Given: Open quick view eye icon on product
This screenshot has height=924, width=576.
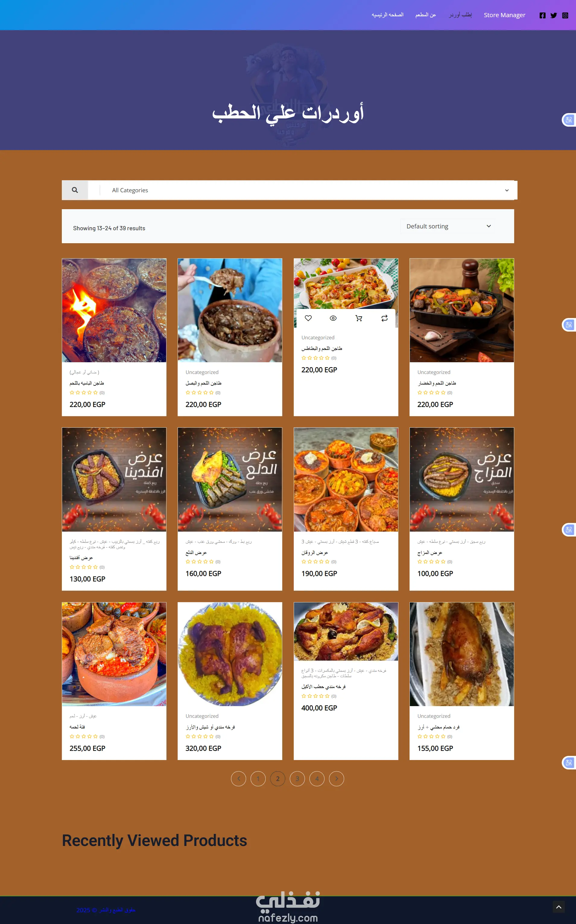Looking at the screenshot, I should pos(333,318).
